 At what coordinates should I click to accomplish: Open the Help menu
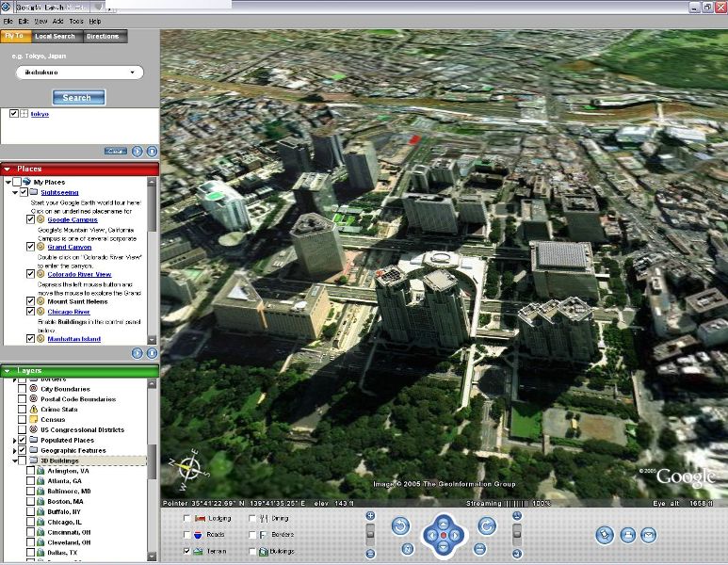coord(95,22)
